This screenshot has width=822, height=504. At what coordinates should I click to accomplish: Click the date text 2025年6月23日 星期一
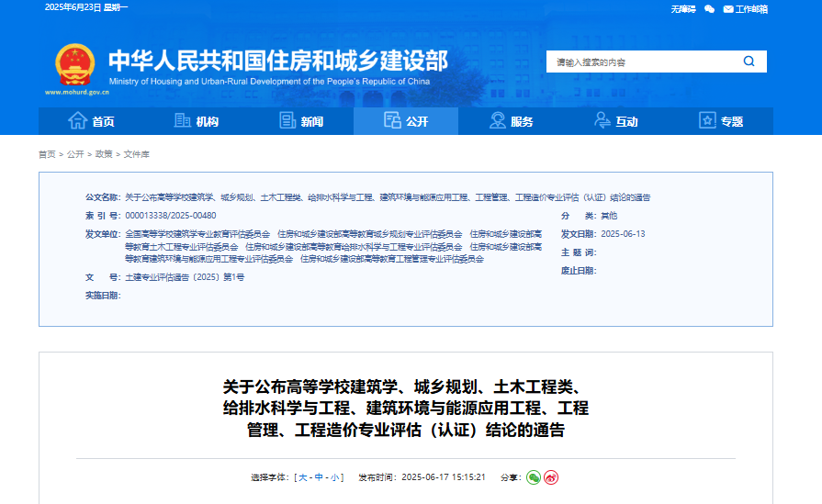tap(86, 7)
